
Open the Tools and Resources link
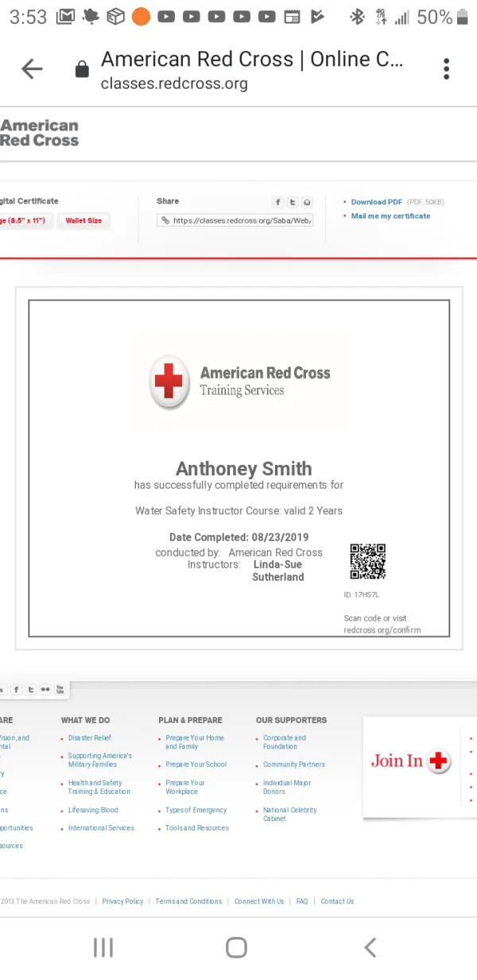point(197,828)
